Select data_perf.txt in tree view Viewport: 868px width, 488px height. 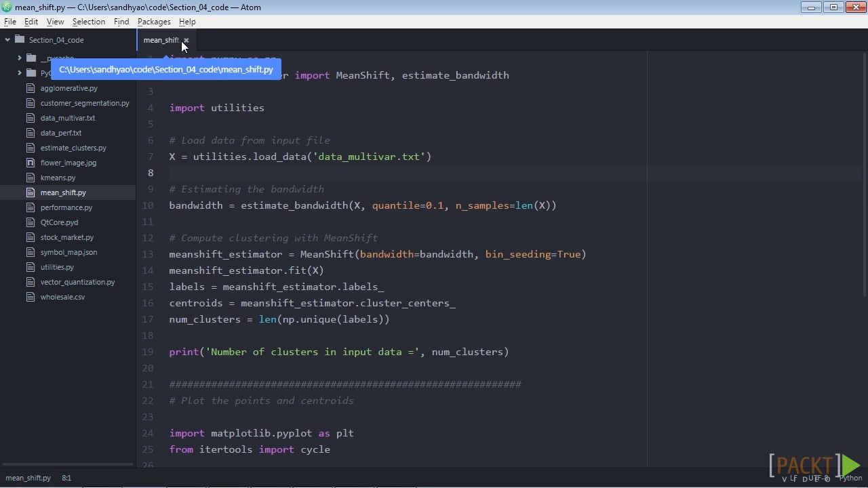pos(61,133)
